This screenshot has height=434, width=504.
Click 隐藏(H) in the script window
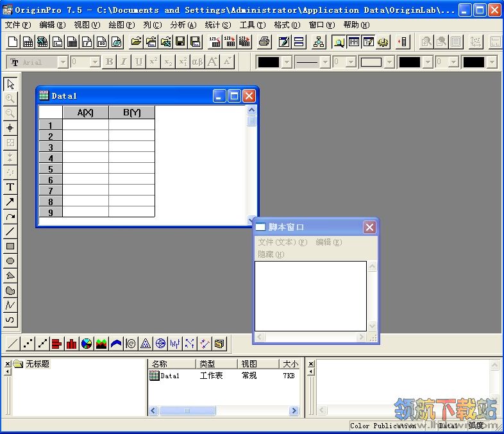point(271,254)
